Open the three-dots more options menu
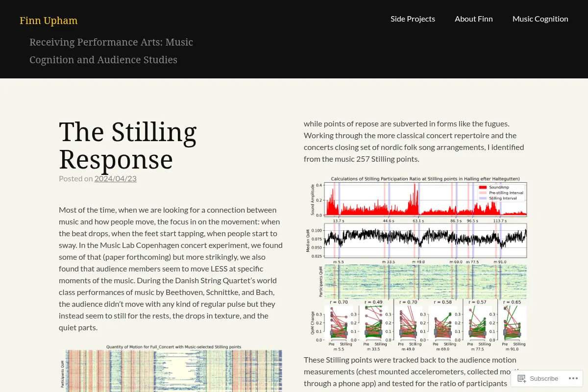Viewport: 588px width, 392px height. pyautogui.click(x=573, y=378)
